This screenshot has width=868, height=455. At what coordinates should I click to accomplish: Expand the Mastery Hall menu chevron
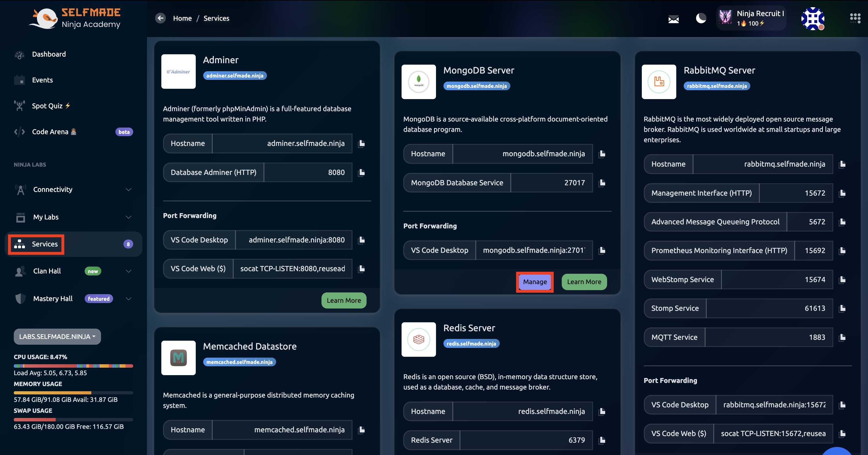pos(128,299)
